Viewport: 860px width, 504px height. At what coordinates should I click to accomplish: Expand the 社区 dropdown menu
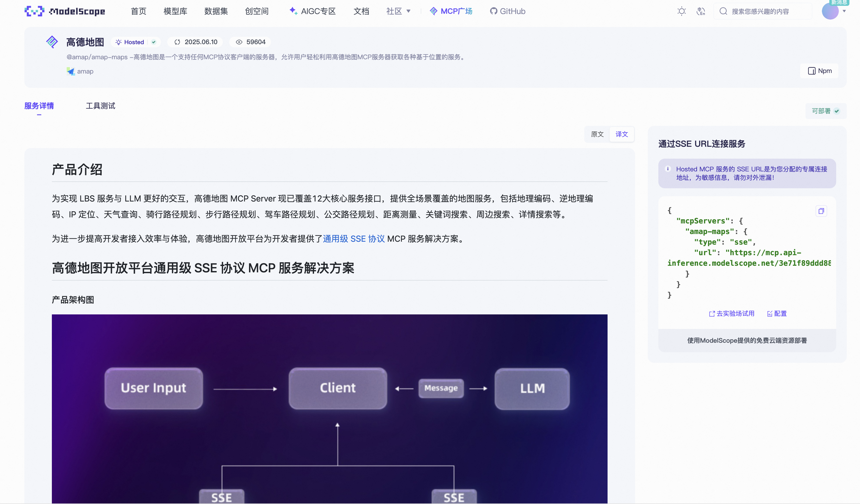[398, 11]
